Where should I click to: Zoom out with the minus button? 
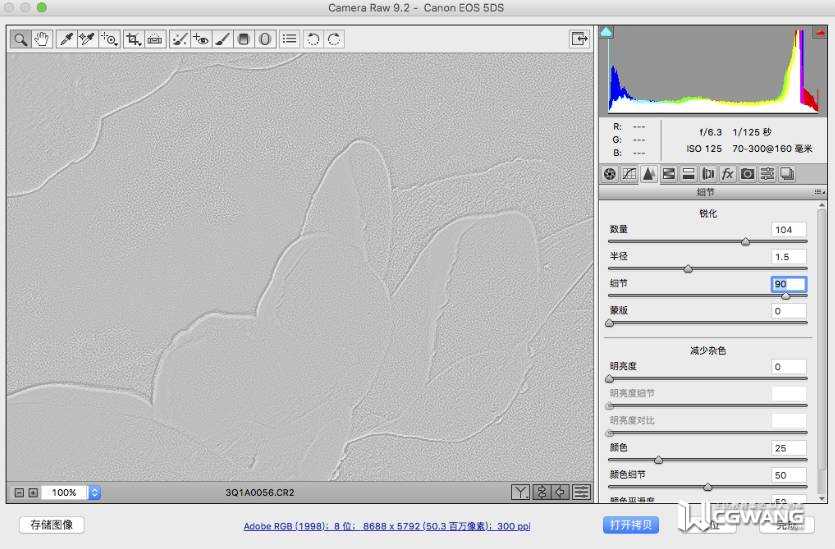19,493
